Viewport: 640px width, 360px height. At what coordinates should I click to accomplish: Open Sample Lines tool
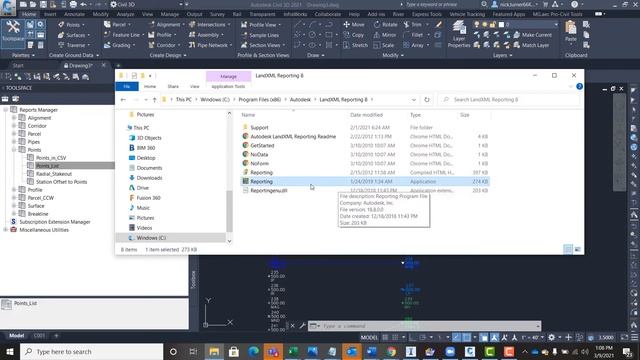click(260, 35)
